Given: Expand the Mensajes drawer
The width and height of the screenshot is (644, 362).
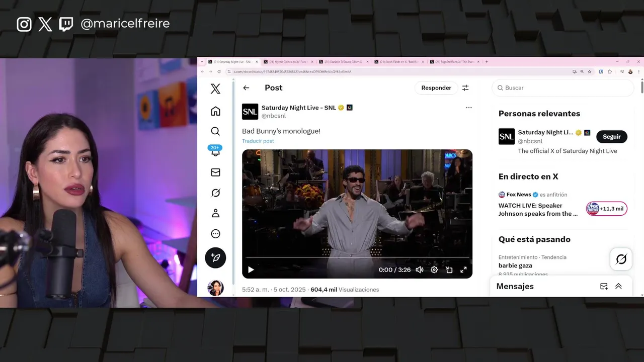Looking at the screenshot, I should coord(619,287).
